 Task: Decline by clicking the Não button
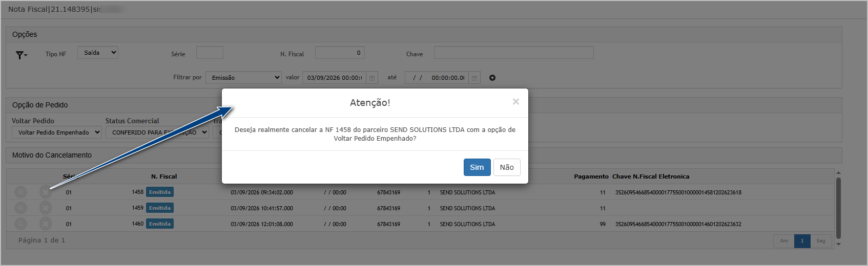click(507, 167)
